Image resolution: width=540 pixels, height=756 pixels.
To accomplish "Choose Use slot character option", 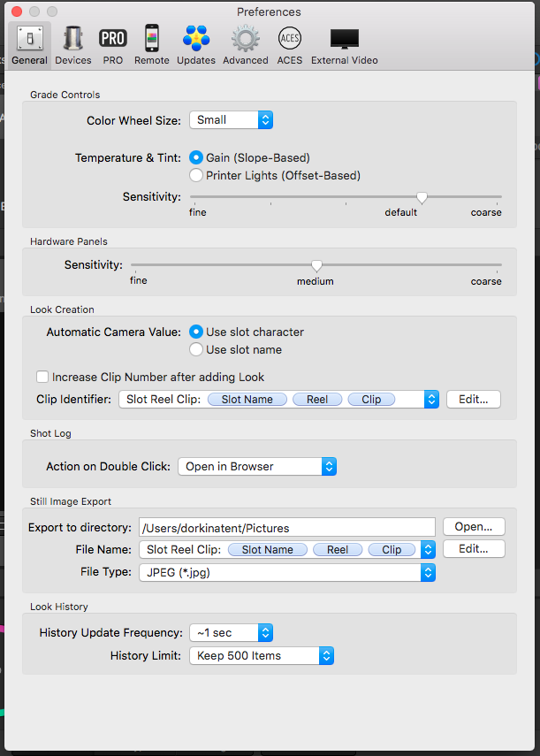I will coord(196,332).
